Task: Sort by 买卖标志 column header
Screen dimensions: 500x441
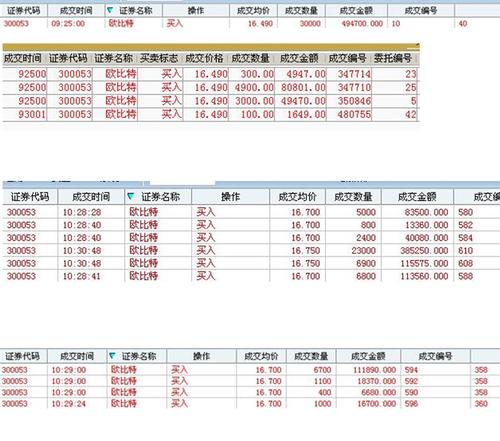Action: click(x=159, y=58)
